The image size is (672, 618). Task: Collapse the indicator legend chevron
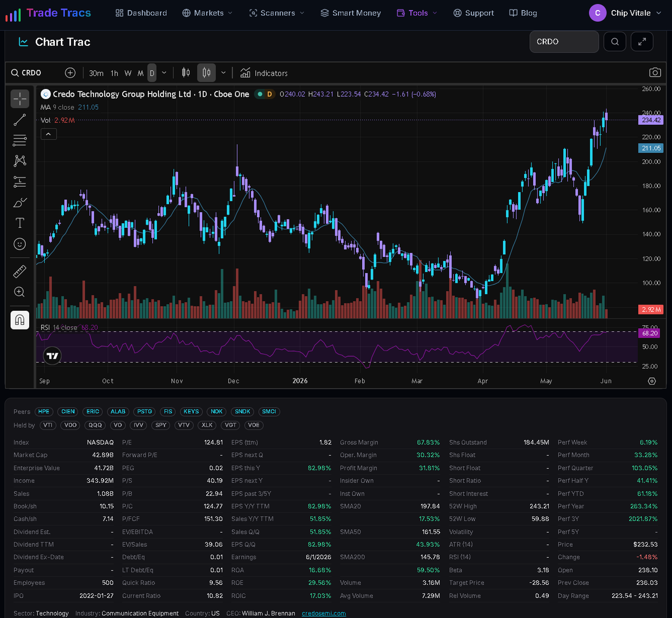[x=48, y=134]
